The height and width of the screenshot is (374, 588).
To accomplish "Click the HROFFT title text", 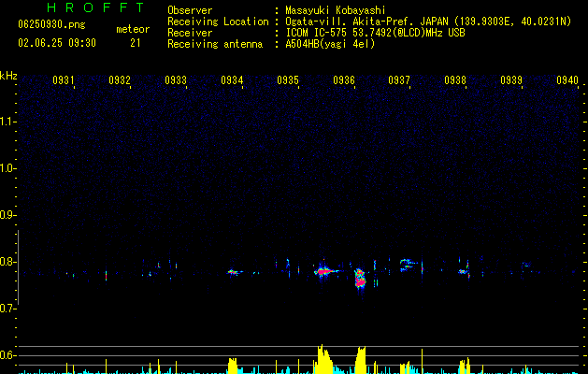I will click(x=96, y=7).
